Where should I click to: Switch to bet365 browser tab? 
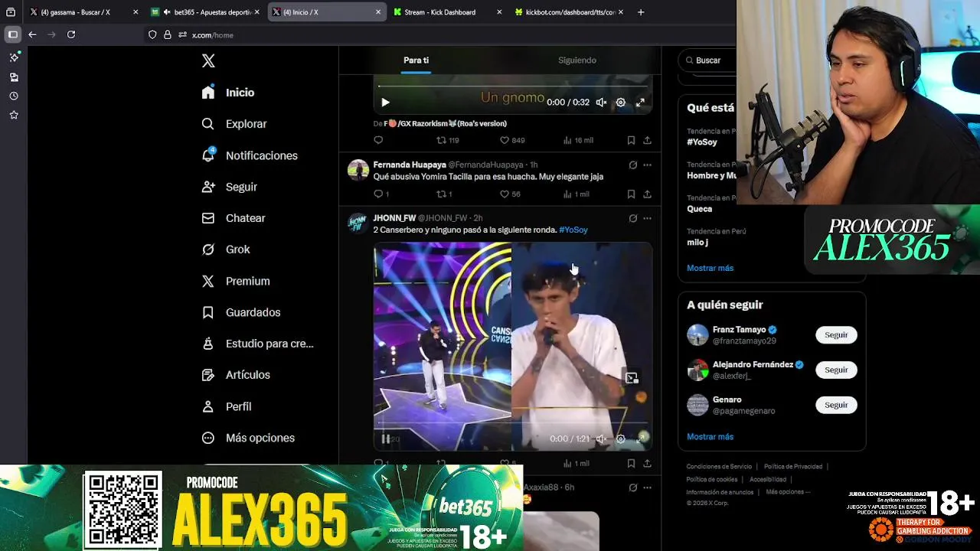pos(207,12)
